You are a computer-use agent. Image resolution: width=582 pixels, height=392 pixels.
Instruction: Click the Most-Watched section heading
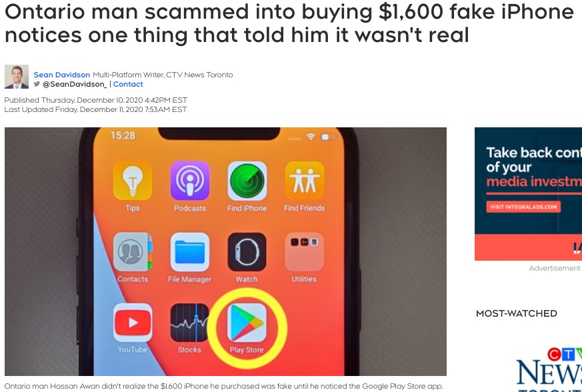coord(516,313)
